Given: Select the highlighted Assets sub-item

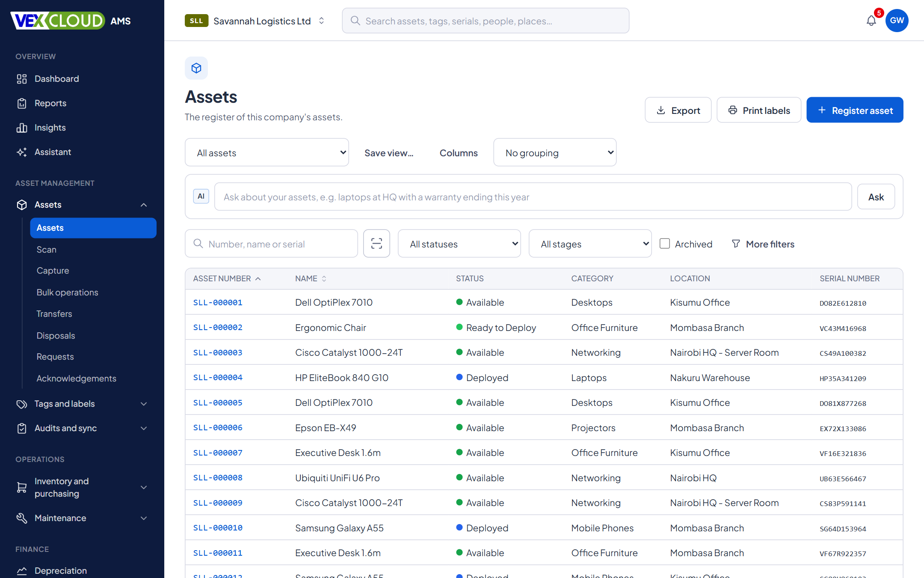Looking at the screenshot, I should pos(93,228).
